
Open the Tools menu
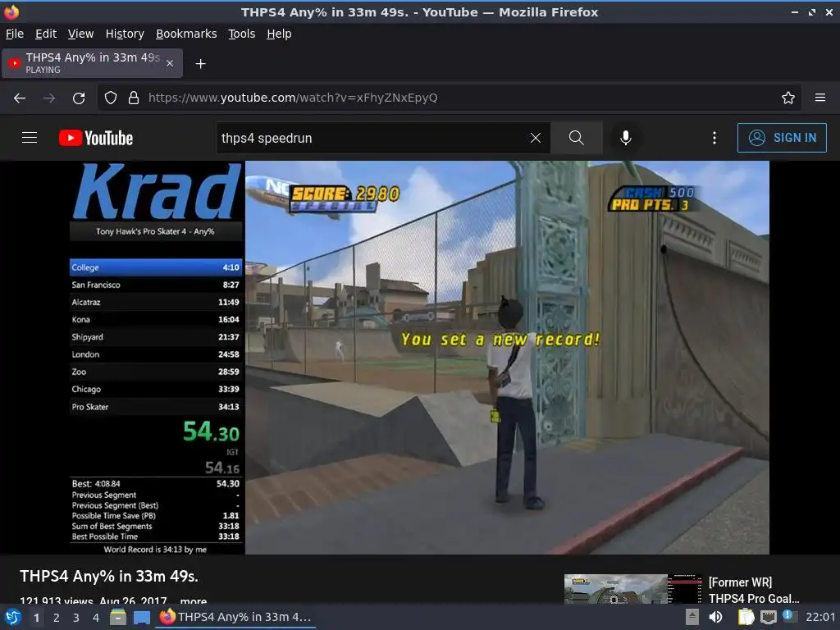242,34
